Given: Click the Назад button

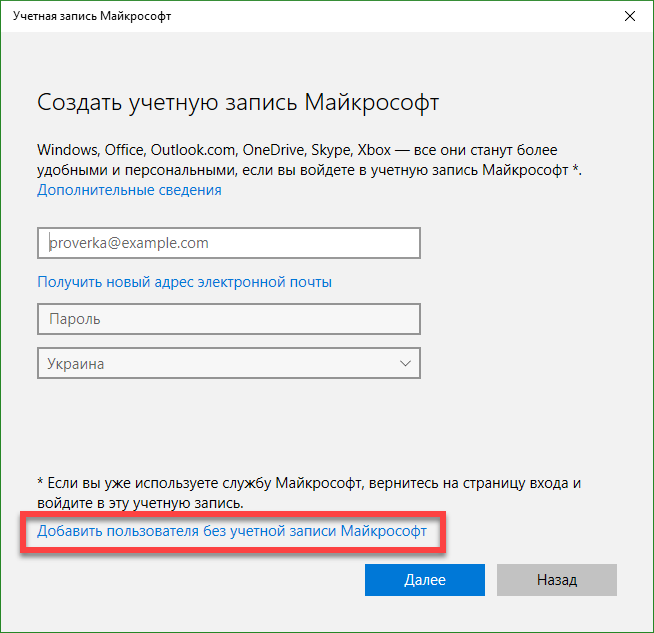Looking at the screenshot, I should click(x=556, y=580).
